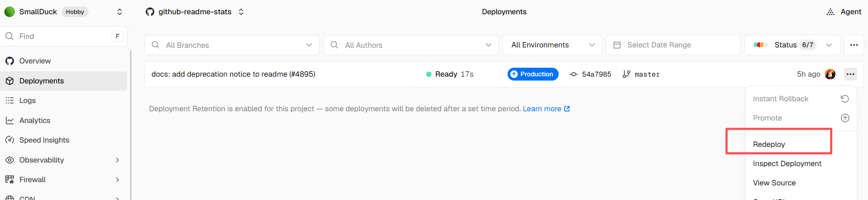Expand the Firewall chevron

118,180
